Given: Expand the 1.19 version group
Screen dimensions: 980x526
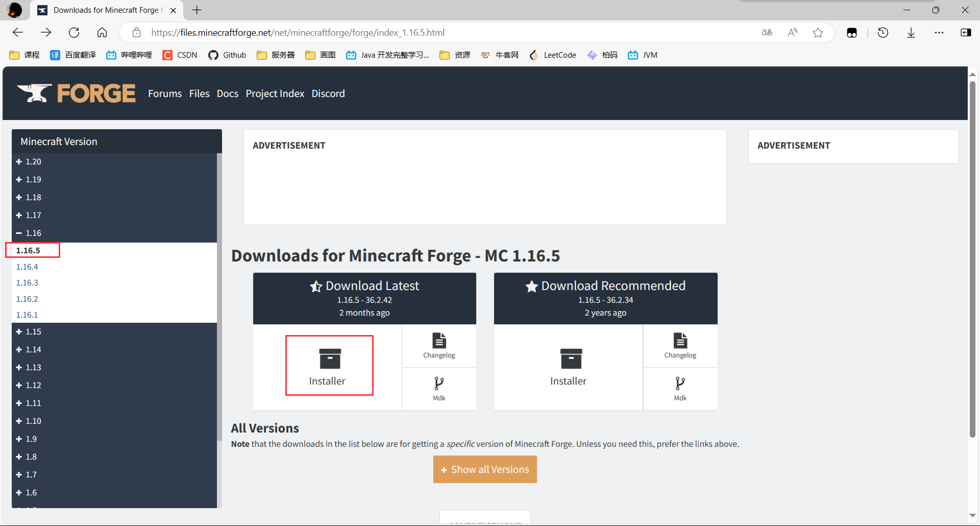Looking at the screenshot, I should coord(29,180).
